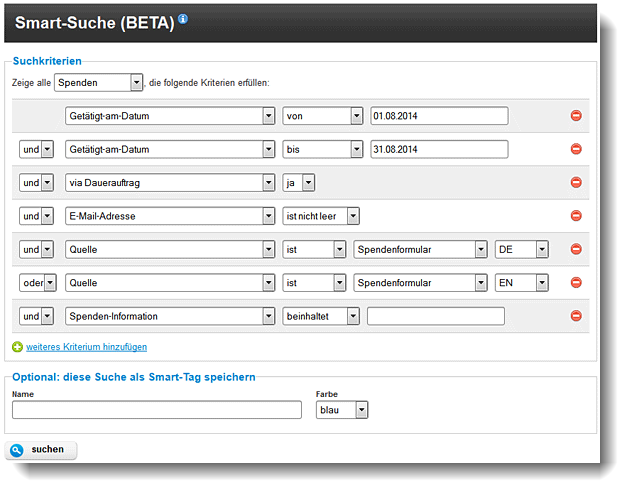Open the Farbe 'blau' color dropdown
Screen dimensions: 630x493
coord(342,410)
